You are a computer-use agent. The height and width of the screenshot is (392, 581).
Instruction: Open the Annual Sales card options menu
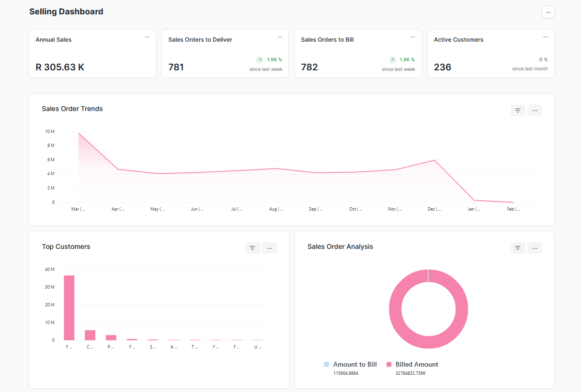147,37
